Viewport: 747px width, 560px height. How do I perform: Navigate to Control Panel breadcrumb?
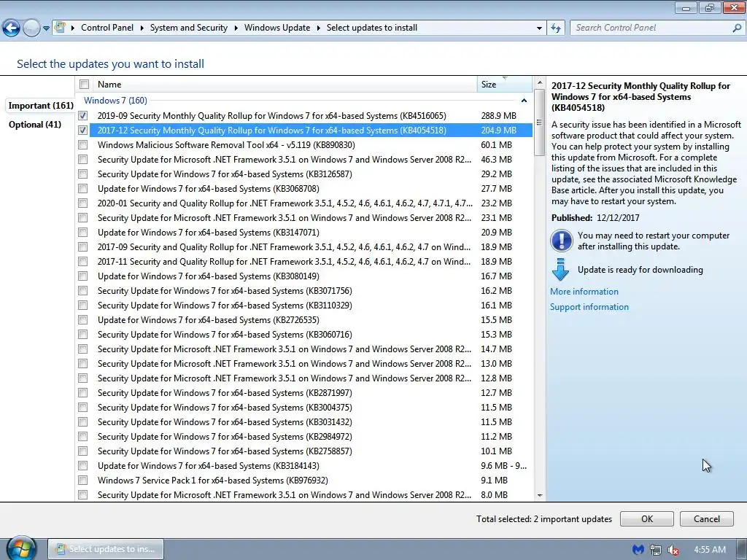coord(107,28)
